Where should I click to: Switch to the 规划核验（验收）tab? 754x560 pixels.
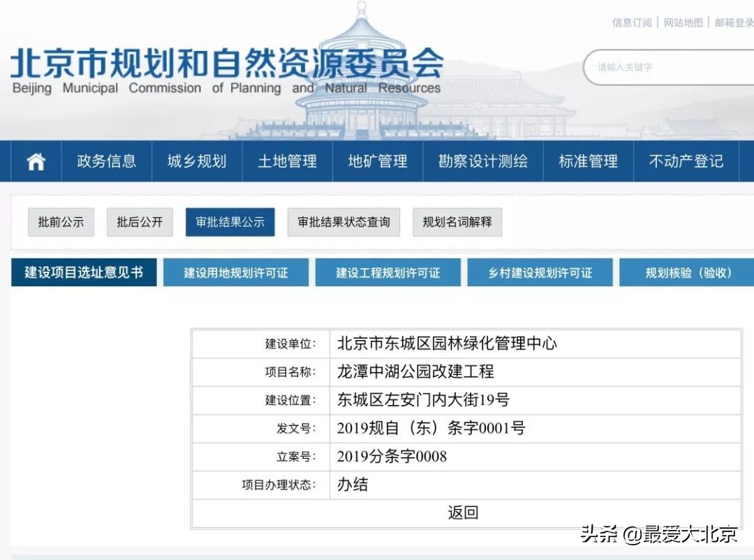coord(686,272)
